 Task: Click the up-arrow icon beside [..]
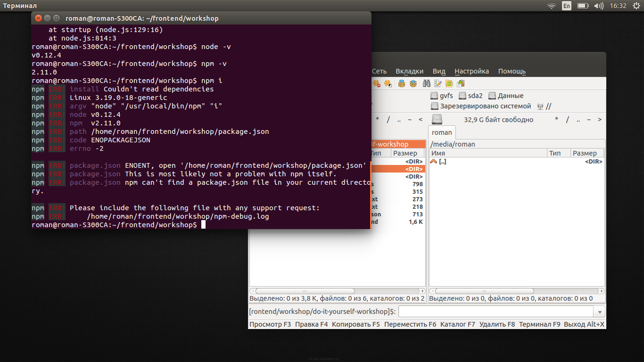(434, 162)
